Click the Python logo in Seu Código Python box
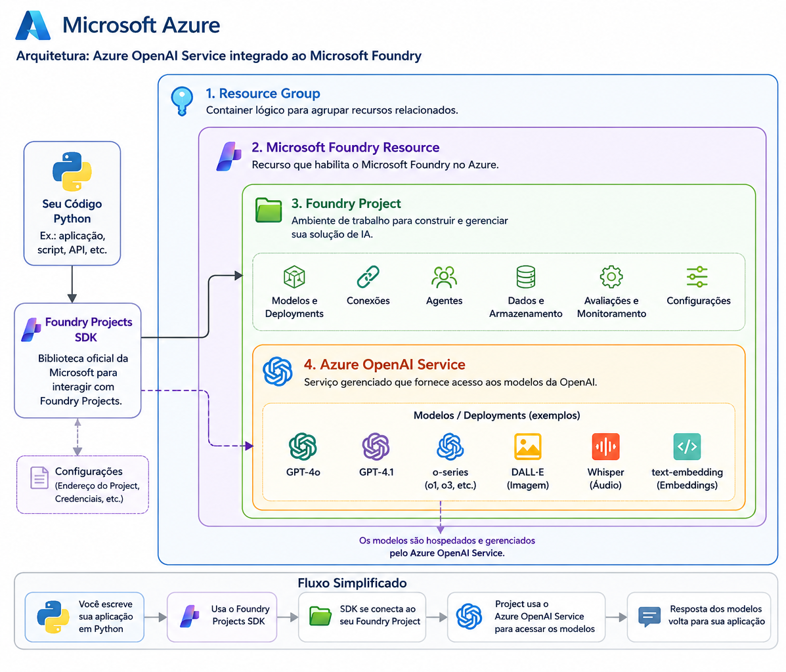Viewport: 786px width, 672px height. coord(72,171)
